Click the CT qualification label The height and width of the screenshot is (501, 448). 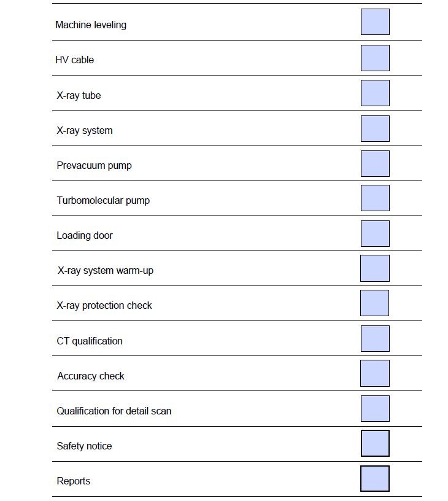(x=90, y=341)
